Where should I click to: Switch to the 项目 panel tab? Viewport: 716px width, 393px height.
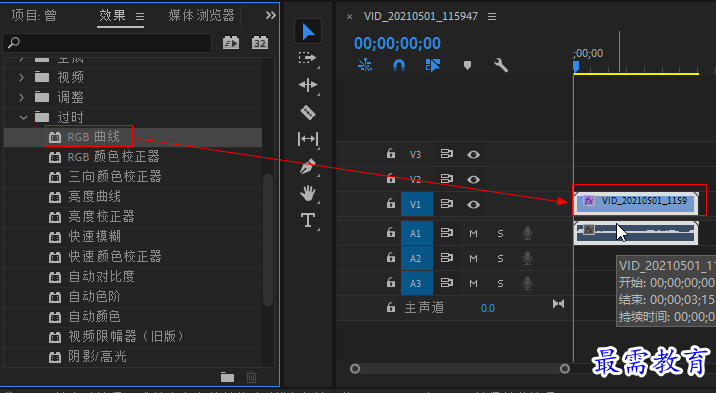coord(34,16)
